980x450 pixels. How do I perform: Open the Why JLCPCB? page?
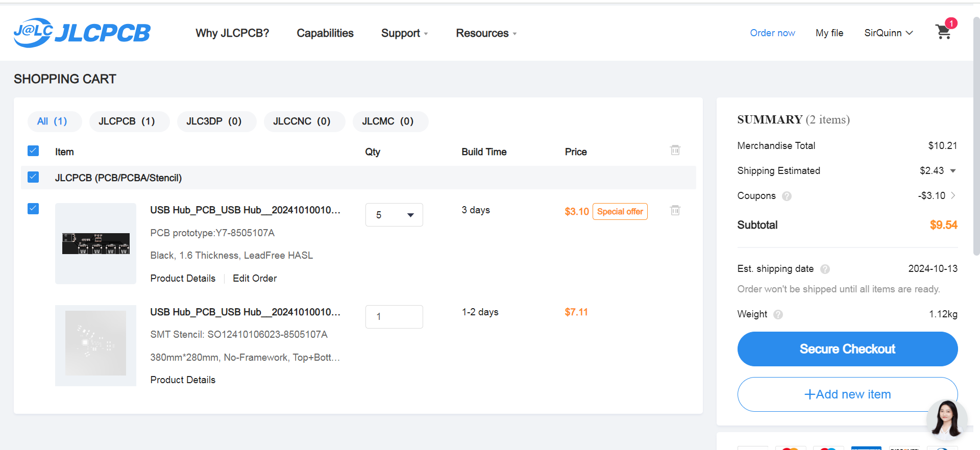[232, 33]
